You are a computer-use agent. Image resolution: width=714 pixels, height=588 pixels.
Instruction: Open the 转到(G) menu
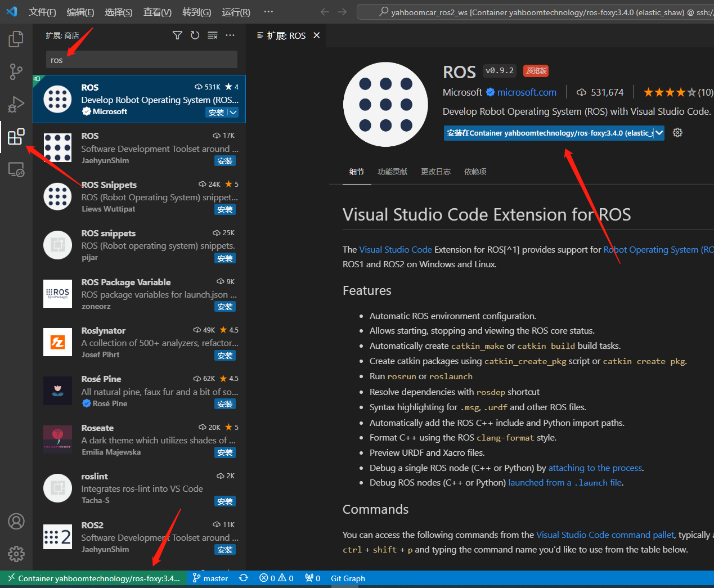click(197, 12)
